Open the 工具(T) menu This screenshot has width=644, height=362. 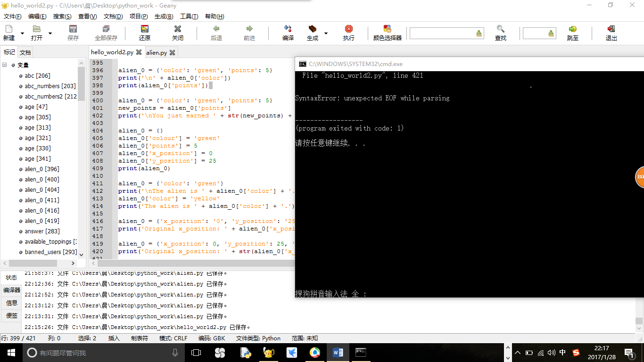(189, 16)
